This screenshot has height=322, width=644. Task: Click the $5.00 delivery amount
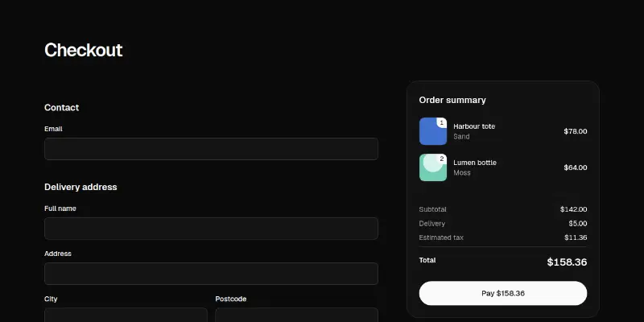coord(578,224)
